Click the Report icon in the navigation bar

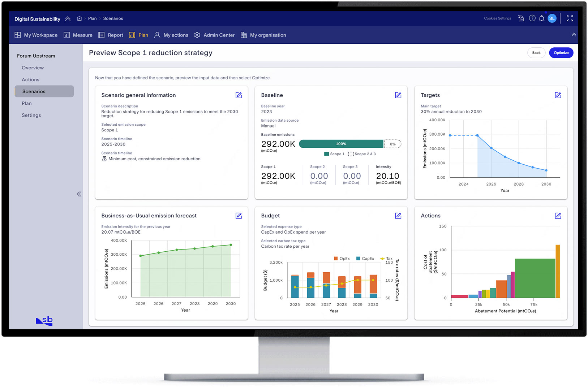(x=101, y=35)
